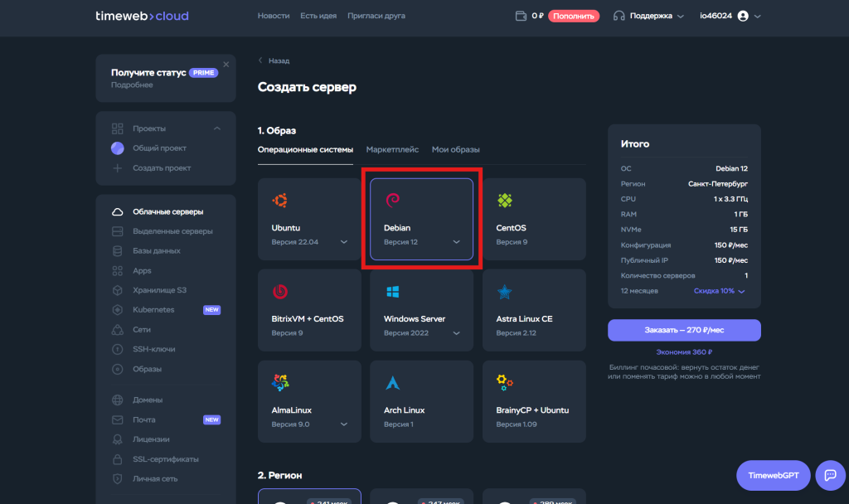Select the Операционные системы tab
The image size is (849, 504).
pos(305,149)
